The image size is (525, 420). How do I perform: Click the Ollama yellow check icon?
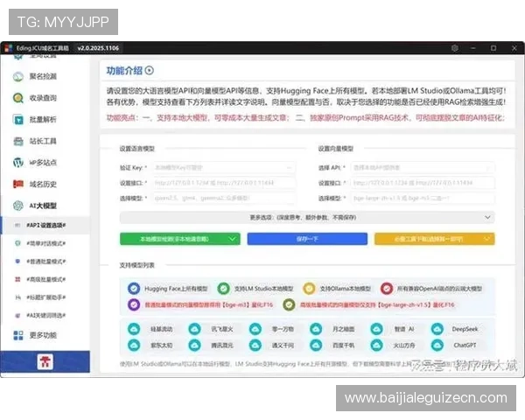[309, 289]
